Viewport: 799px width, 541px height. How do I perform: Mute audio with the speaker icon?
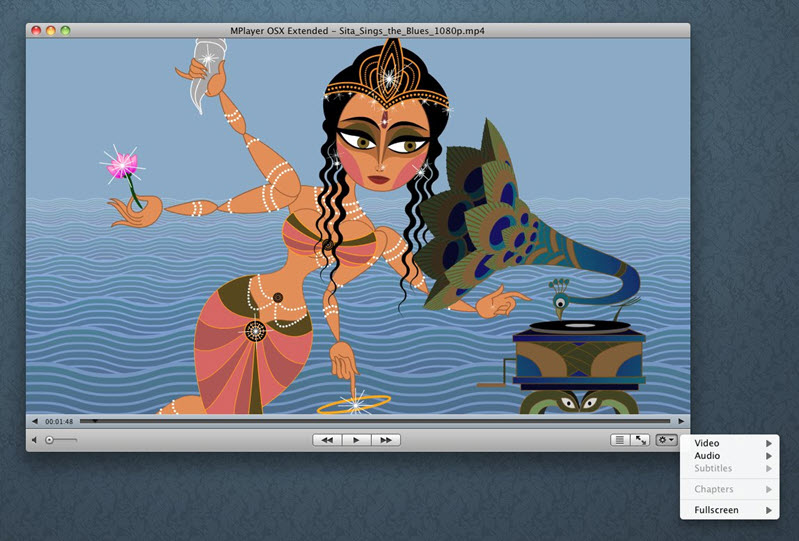[35, 440]
